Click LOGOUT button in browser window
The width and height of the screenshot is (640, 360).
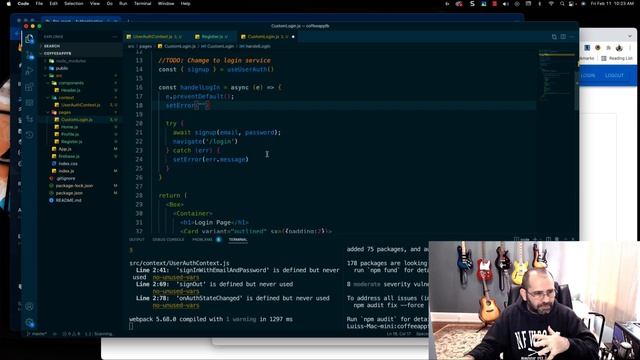pos(614,76)
